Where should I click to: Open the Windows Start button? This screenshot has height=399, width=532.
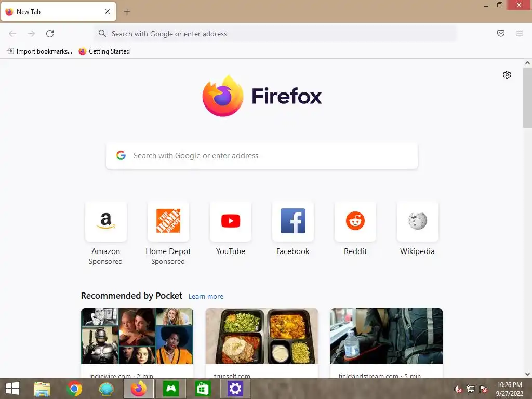[12, 389]
